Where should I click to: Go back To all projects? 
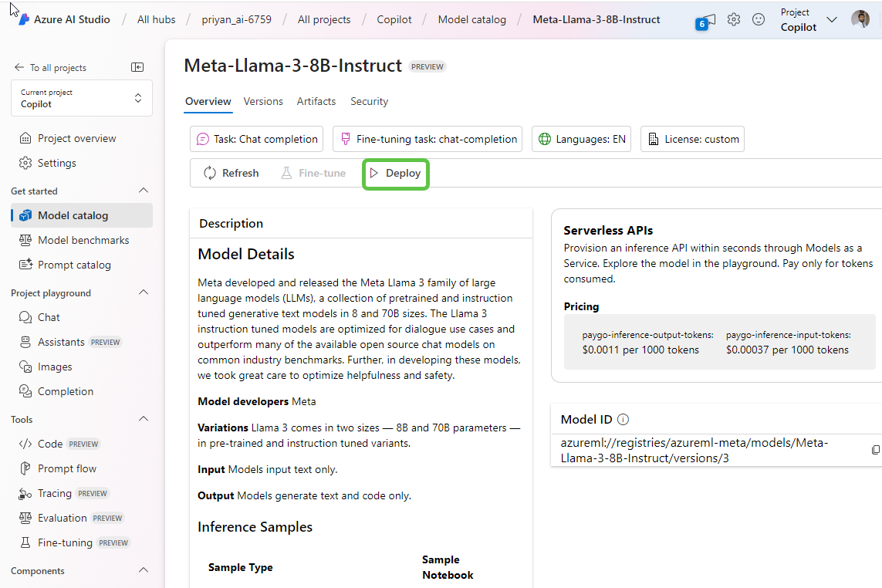(51, 68)
